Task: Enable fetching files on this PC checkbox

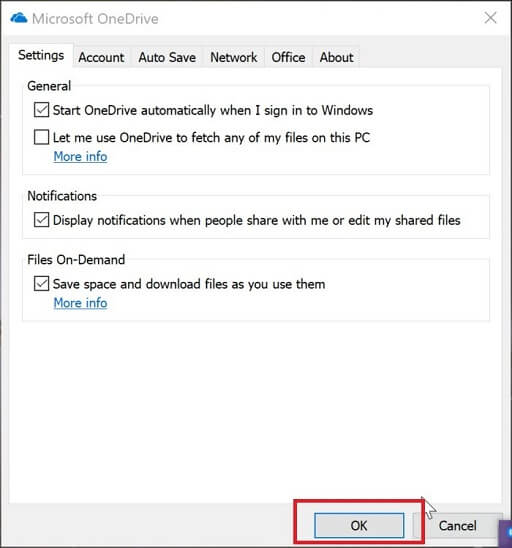Action: coord(41,137)
